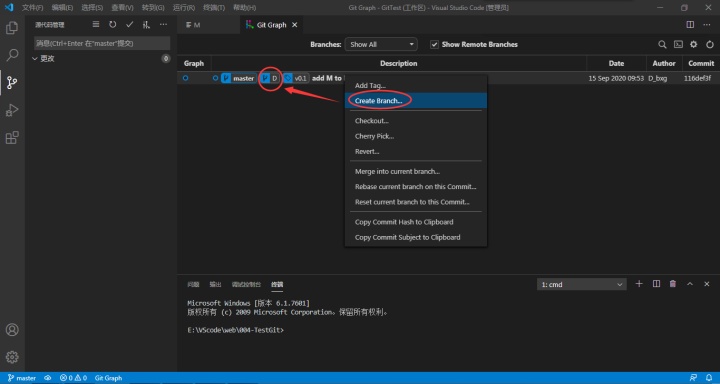Open Run and Debug view
Viewport: 720px width, 384px height.
pyautogui.click(x=12, y=110)
